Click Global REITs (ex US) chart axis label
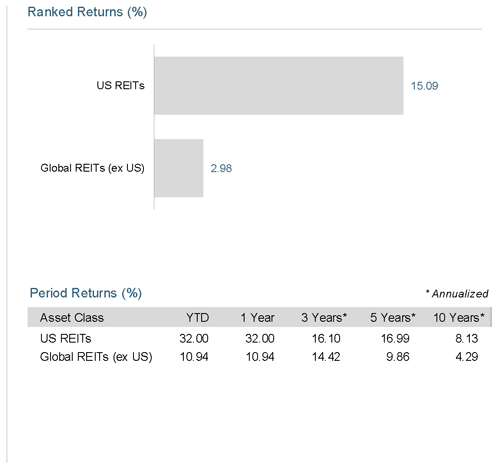Image resolution: width=500 pixels, height=473 pixels. pos(92,168)
